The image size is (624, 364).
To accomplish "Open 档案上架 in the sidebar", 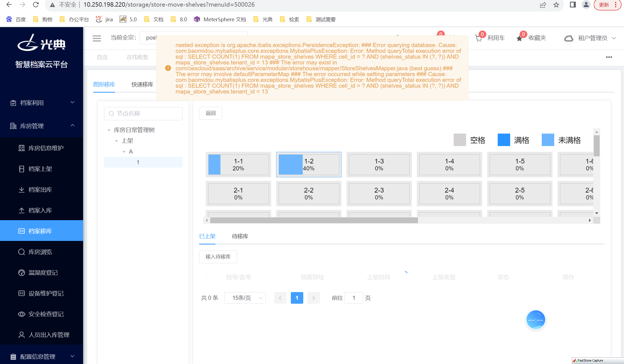I will coord(42,169).
